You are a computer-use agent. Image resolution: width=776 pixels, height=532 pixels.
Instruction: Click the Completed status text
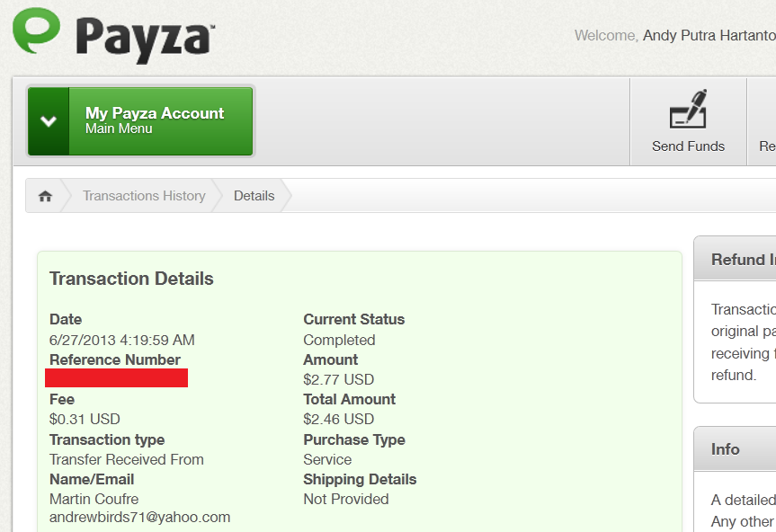(x=339, y=341)
